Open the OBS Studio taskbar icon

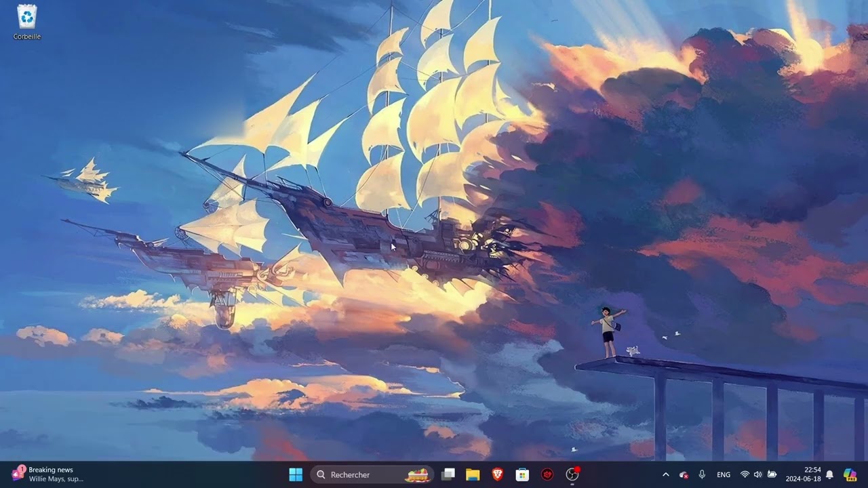click(x=572, y=474)
